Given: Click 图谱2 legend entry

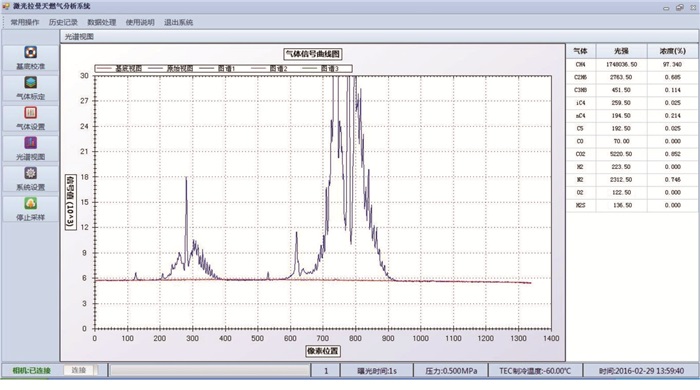Looking at the screenshot, I should [x=270, y=68].
